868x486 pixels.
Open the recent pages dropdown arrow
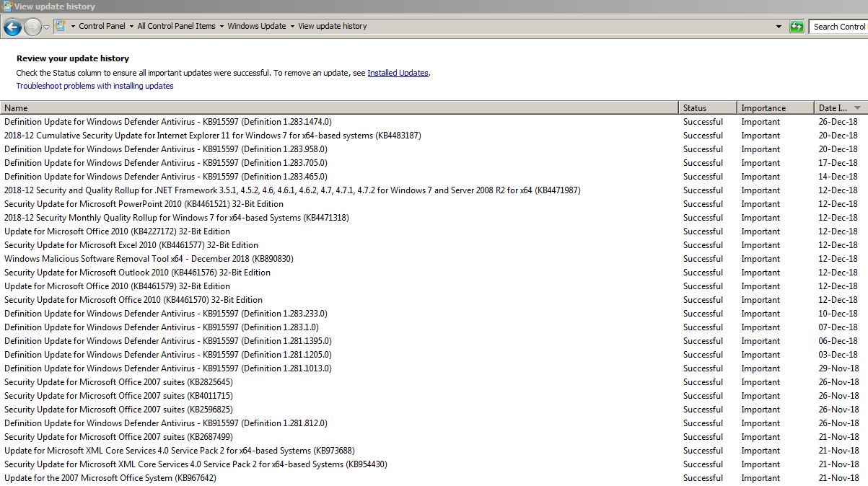tap(47, 27)
